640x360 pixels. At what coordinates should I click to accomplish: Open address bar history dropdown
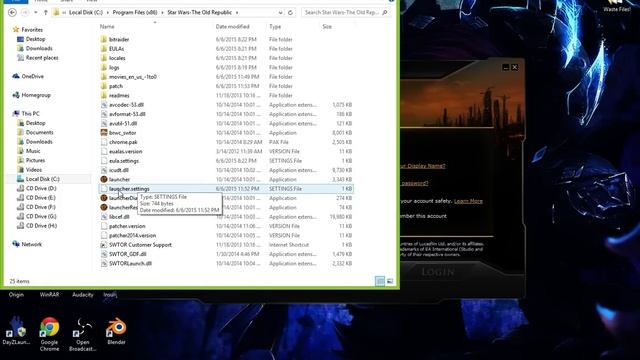tap(280, 13)
